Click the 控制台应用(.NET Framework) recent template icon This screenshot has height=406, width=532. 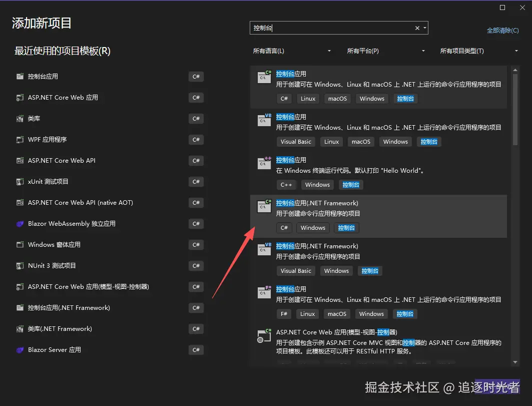pyautogui.click(x=20, y=308)
